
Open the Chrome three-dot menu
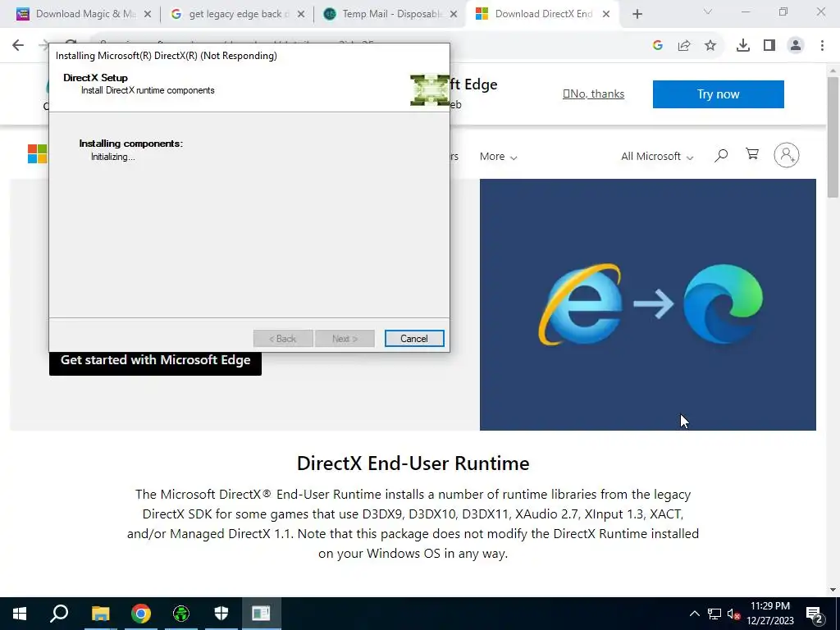[822, 46]
